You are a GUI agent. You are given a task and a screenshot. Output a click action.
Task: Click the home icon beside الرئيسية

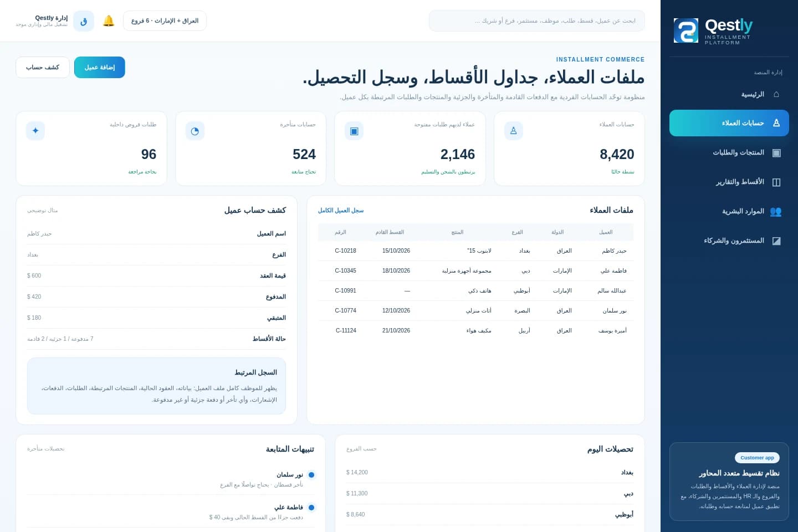(776, 94)
